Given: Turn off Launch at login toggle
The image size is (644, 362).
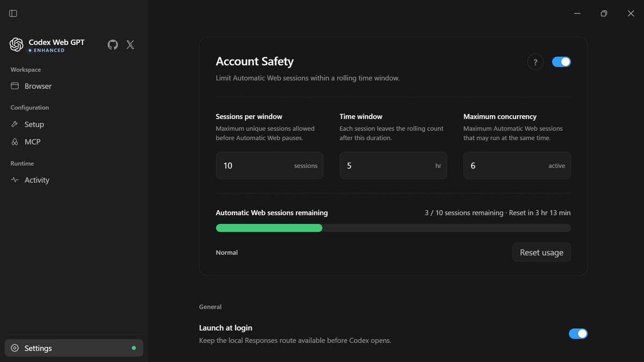Looking at the screenshot, I should click(x=578, y=334).
